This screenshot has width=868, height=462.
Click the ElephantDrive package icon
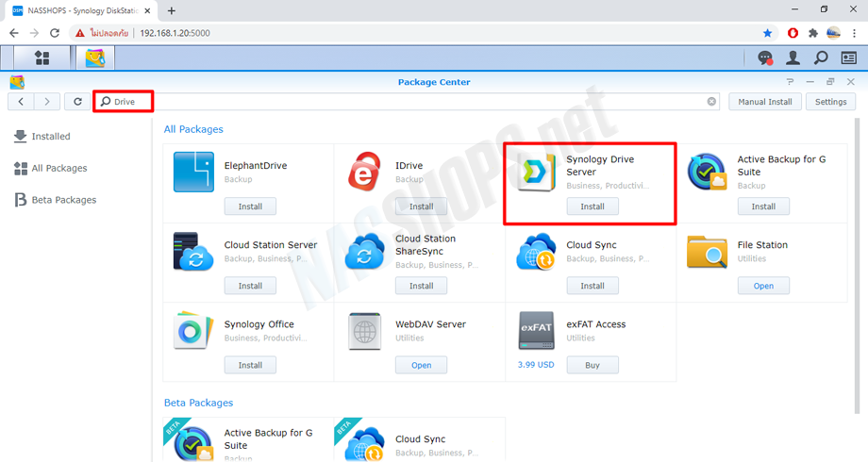(193, 173)
